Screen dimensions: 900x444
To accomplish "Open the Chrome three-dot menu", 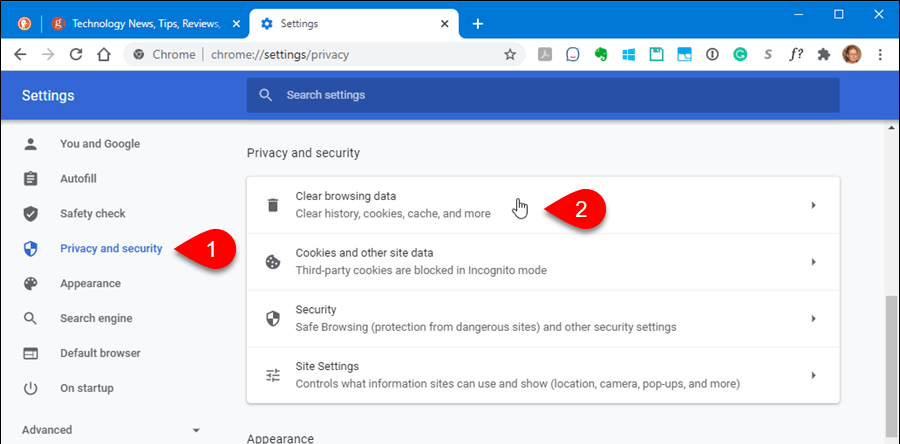I will pos(880,54).
